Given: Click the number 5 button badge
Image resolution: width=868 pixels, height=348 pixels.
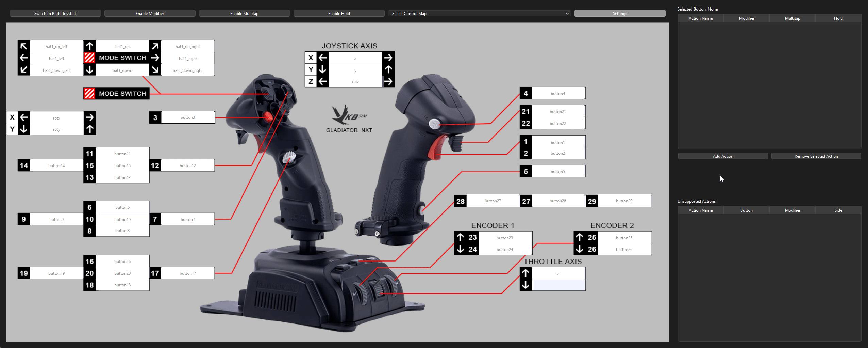Looking at the screenshot, I should [x=525, y=171].
